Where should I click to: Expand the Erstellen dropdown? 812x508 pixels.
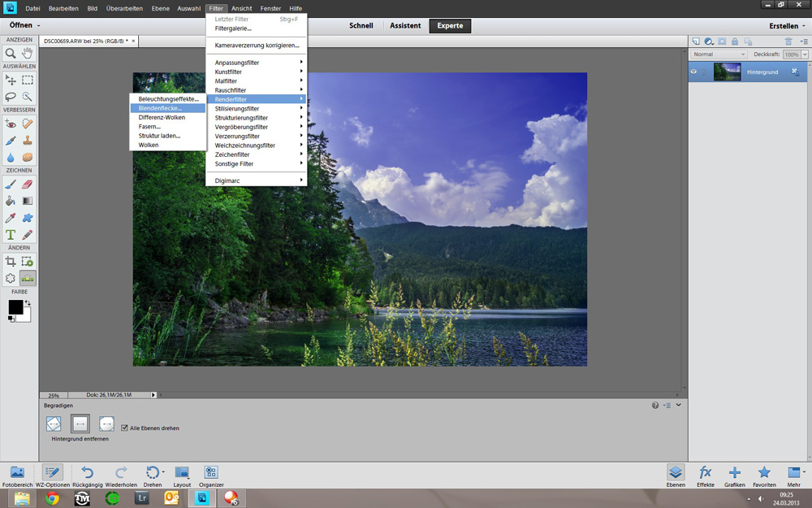click(787, 26)
